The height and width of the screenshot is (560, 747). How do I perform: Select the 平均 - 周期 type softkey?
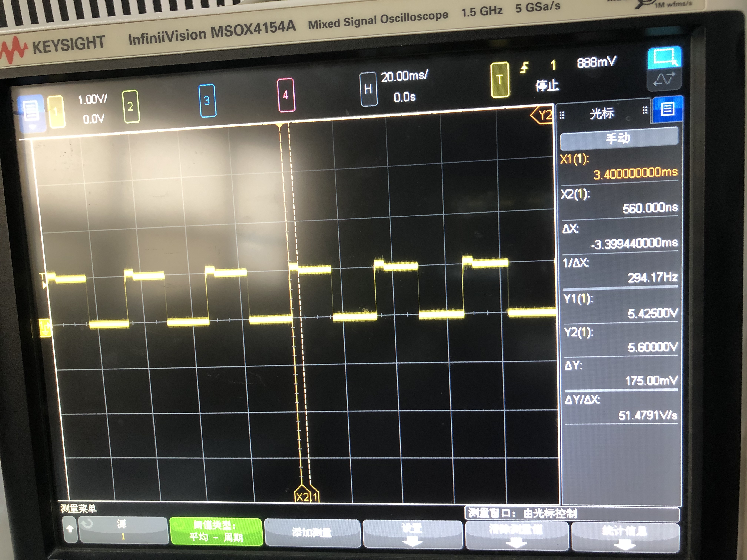pos(216,531)
